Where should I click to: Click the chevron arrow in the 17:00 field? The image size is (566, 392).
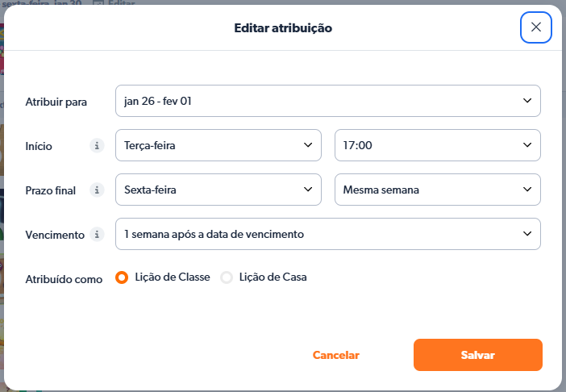(527, 145)
